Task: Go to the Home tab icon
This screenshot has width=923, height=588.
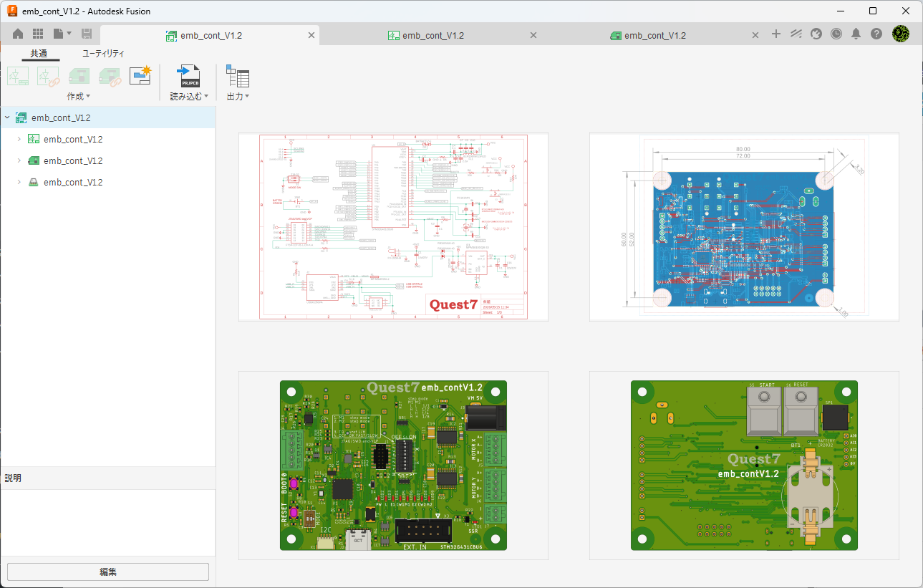Action: pos(18,34)
